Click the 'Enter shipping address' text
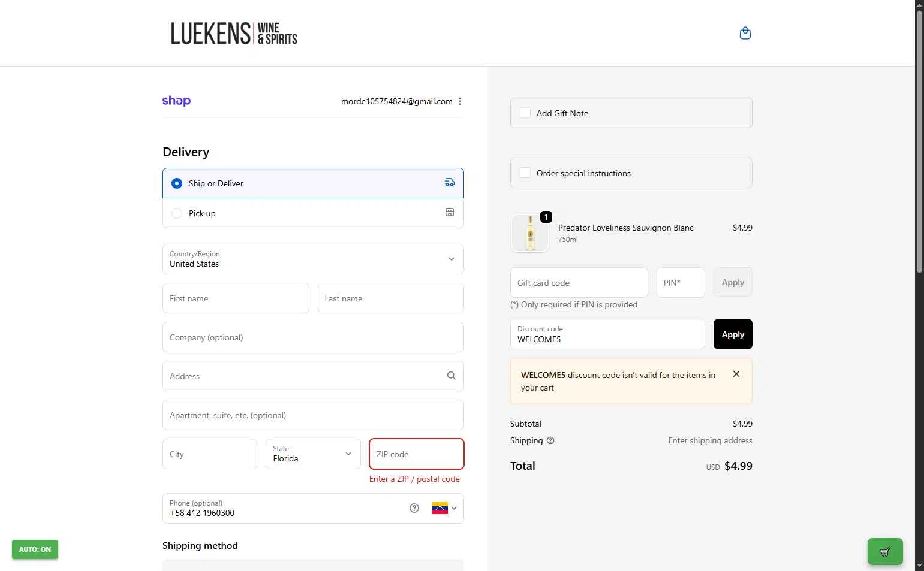Viewport: 924px width, 571px height. click(711, 440)
